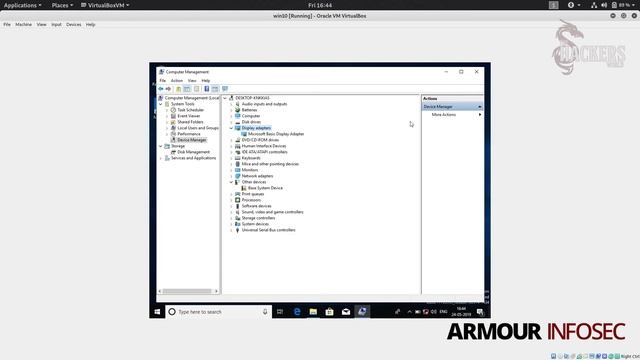Click the Help question-mark toolbar icon

click(x=207, y=89)
